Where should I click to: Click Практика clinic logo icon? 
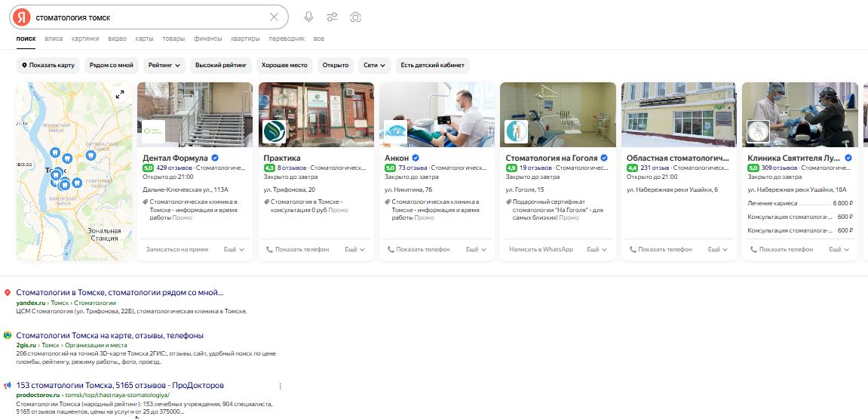click(274, 132)
